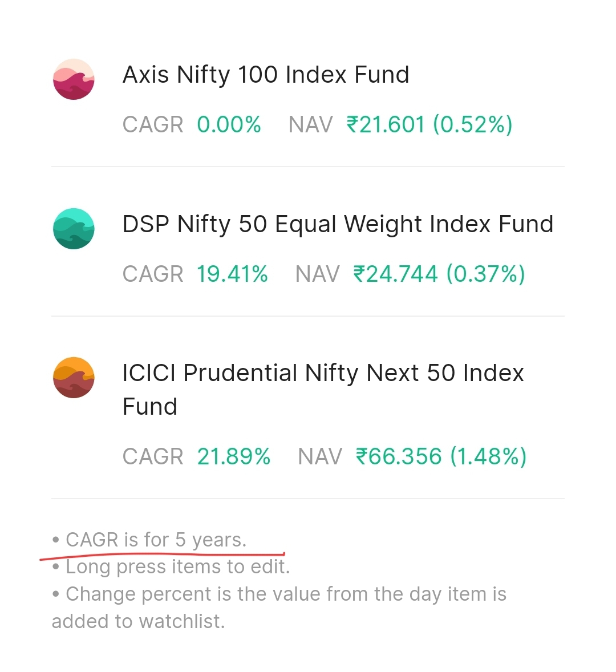Select NAV ₹21.601 (0.52%) value
Image resolution: width=616 pixels, height=672 pixels.
pyautogui.click(x=429, y=124)
